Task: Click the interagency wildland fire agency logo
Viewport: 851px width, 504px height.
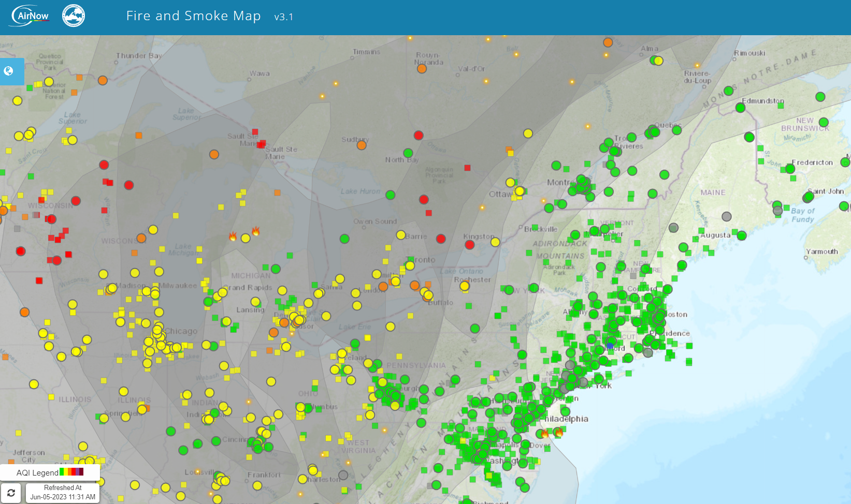Action: click(73, 16)
